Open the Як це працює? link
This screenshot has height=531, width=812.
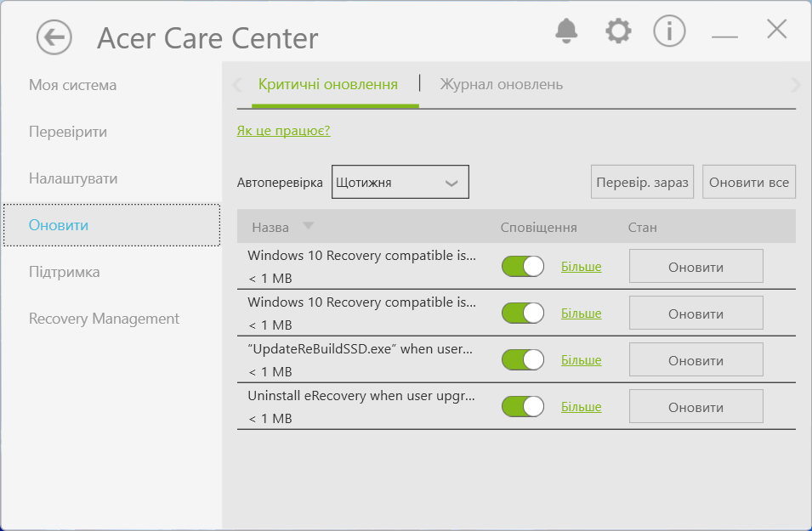(283, 131)
